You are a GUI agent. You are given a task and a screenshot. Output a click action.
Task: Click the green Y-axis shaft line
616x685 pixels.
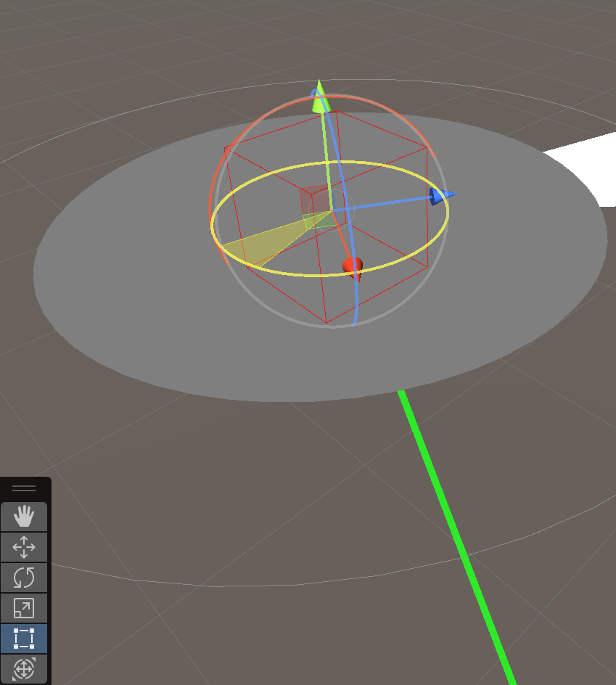coord(325,160)
